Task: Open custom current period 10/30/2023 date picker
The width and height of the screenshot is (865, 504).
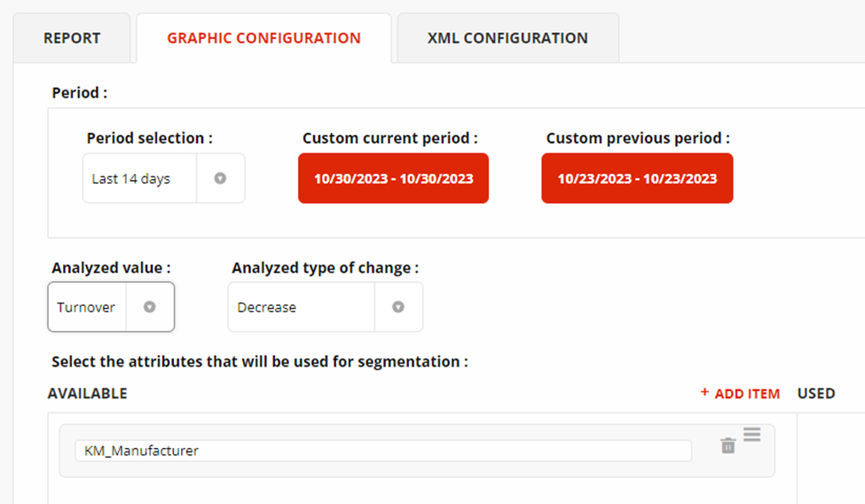Action: point(393,178)
